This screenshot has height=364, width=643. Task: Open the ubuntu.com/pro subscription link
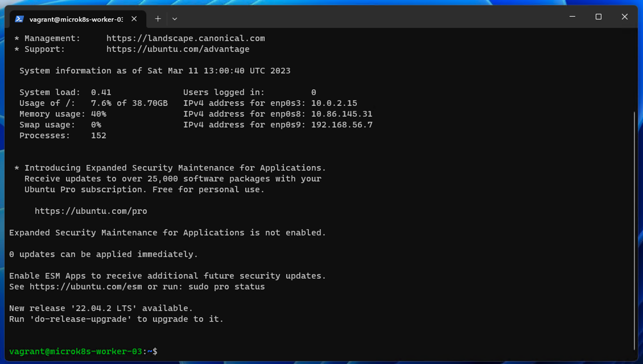91,211
